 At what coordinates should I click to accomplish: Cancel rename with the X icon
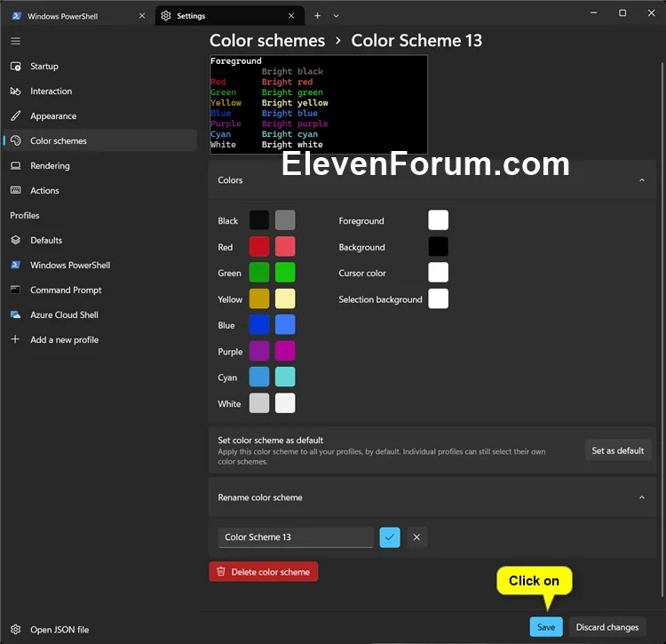(416, 537)
